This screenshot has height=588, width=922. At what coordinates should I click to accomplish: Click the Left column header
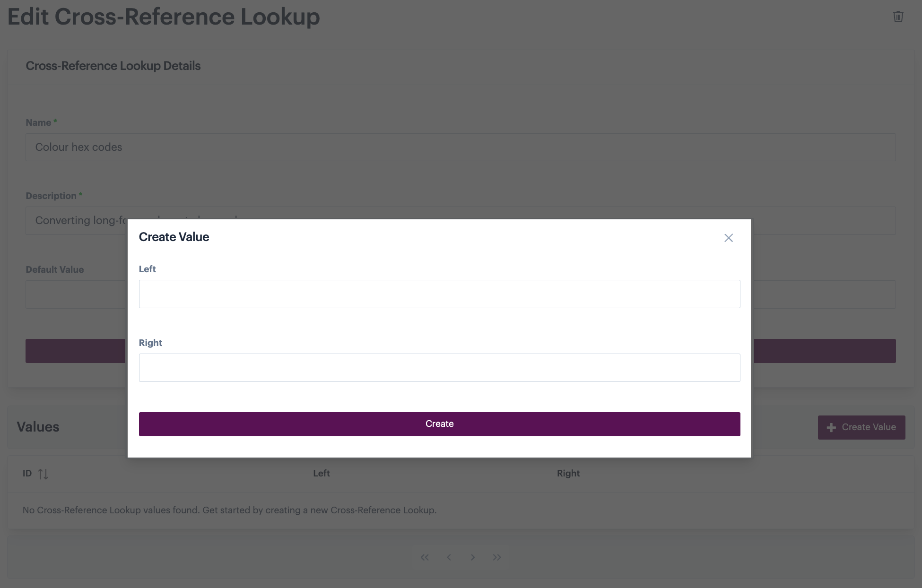point(322,473)
